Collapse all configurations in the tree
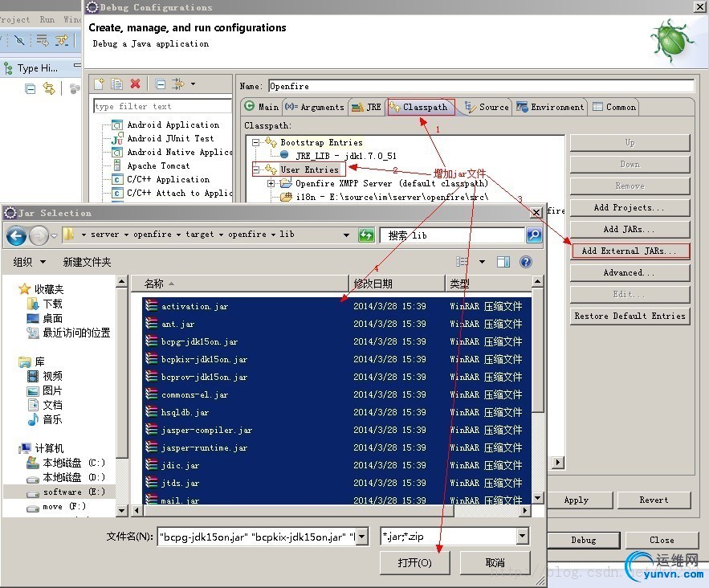This screenshot has width=709, height=588. pyautogui.click(x=160, y=84)
